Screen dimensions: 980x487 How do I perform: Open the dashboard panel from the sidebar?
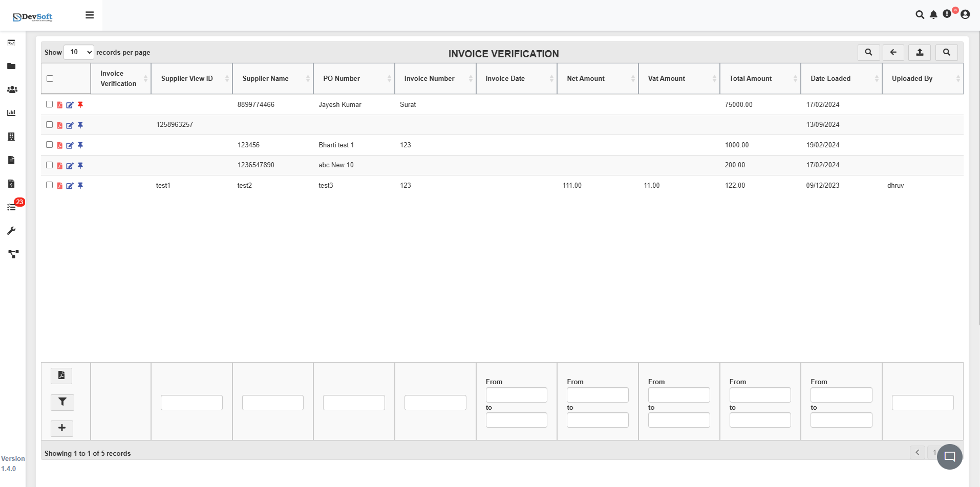pyautogui.click(x=11, y=42)
